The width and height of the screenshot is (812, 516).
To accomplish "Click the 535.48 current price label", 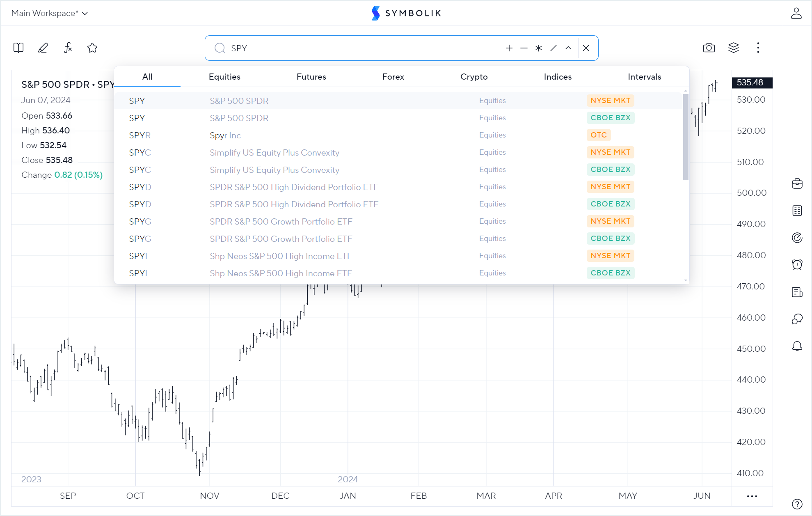I will pos(751,83).
